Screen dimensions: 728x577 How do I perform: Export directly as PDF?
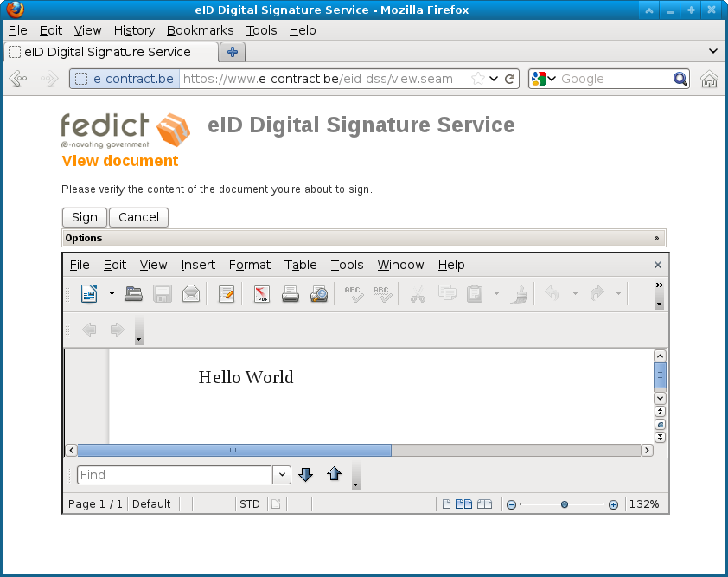tap(262, 294)
